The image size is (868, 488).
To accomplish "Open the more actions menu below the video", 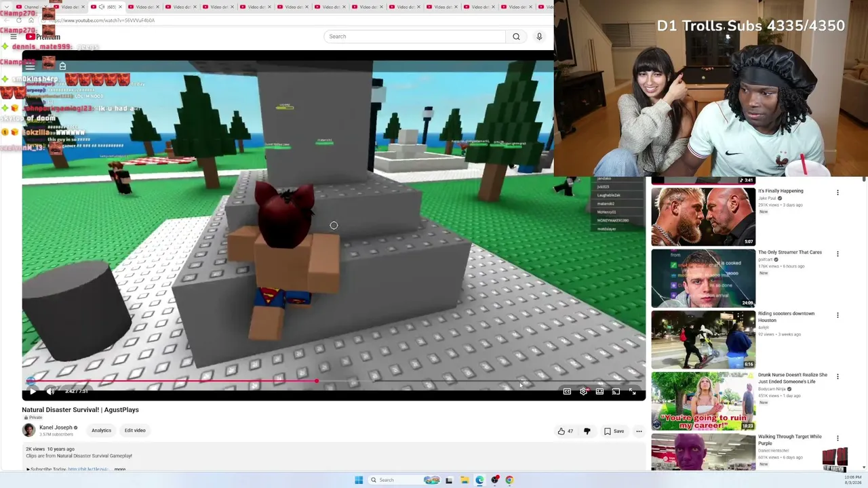I will point(639,431).
